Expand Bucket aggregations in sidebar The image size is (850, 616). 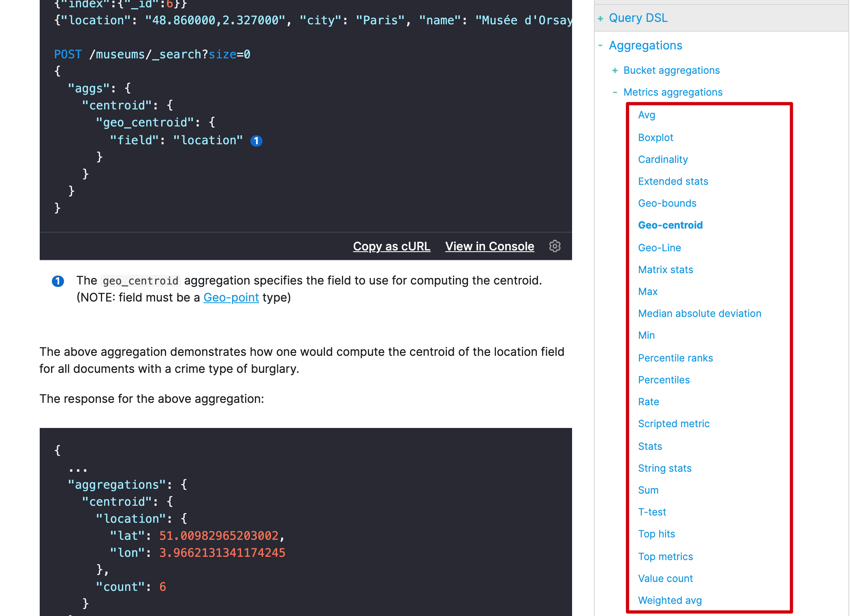click(x=615, y=71)
